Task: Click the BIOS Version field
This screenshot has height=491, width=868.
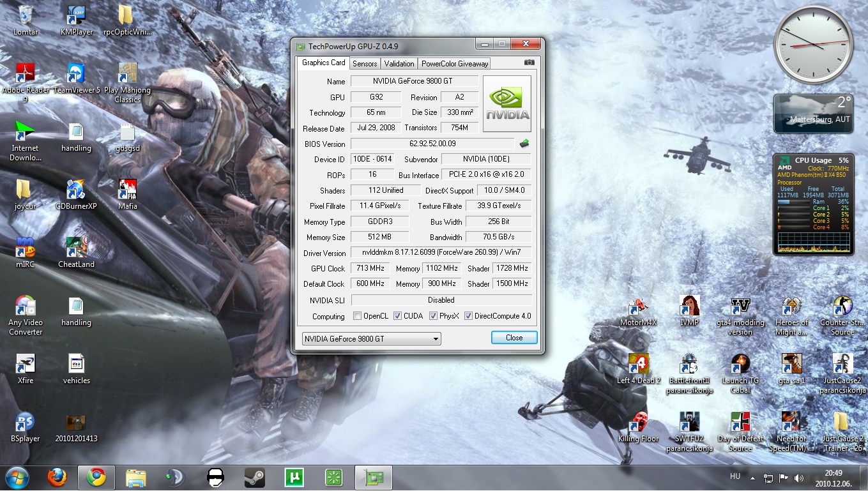Action: coord(432,144)
